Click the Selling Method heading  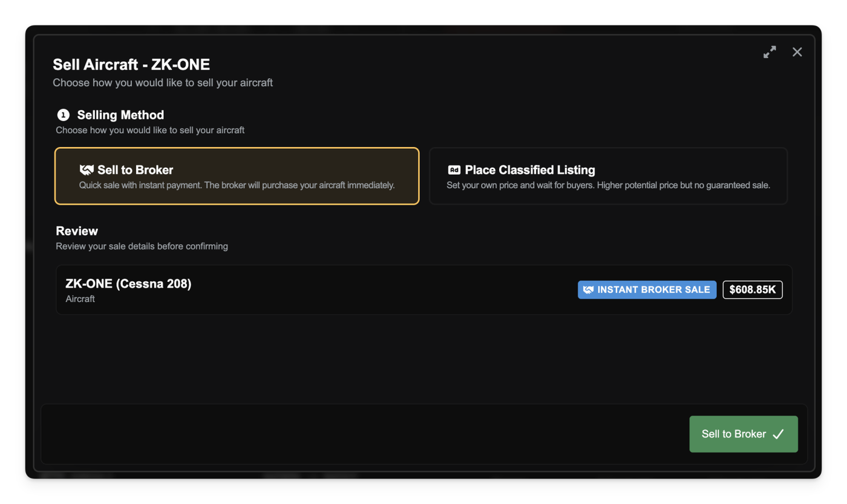(x=120, y=115)
